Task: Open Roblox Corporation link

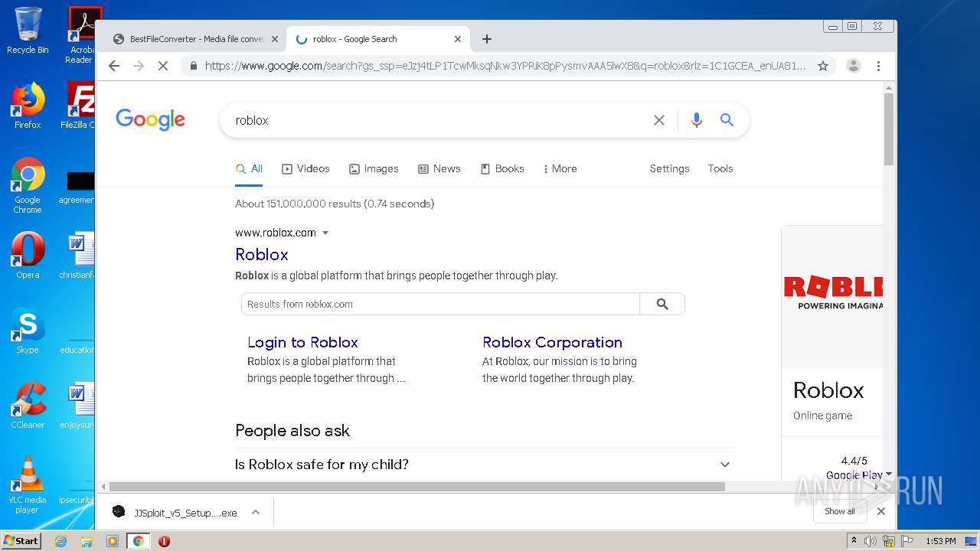Action: (552, 342)
